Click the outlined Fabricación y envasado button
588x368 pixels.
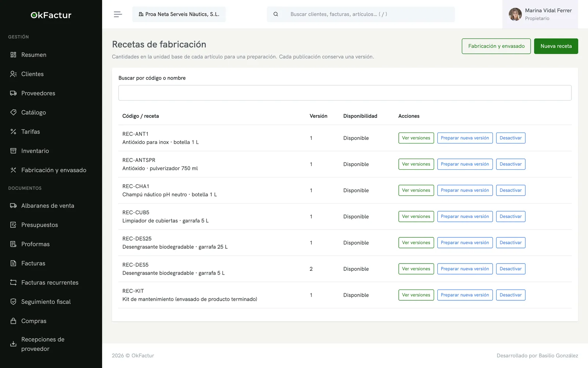[x=496, y=46]
